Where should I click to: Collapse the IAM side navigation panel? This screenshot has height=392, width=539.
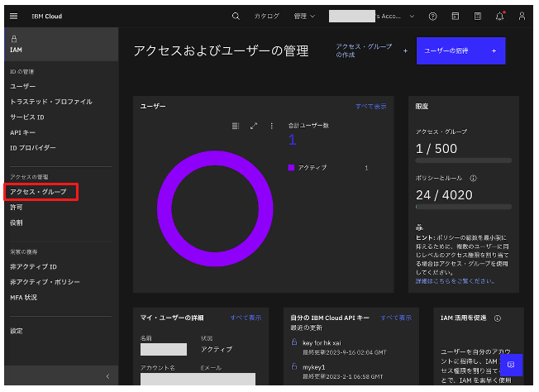pos(107,376)
